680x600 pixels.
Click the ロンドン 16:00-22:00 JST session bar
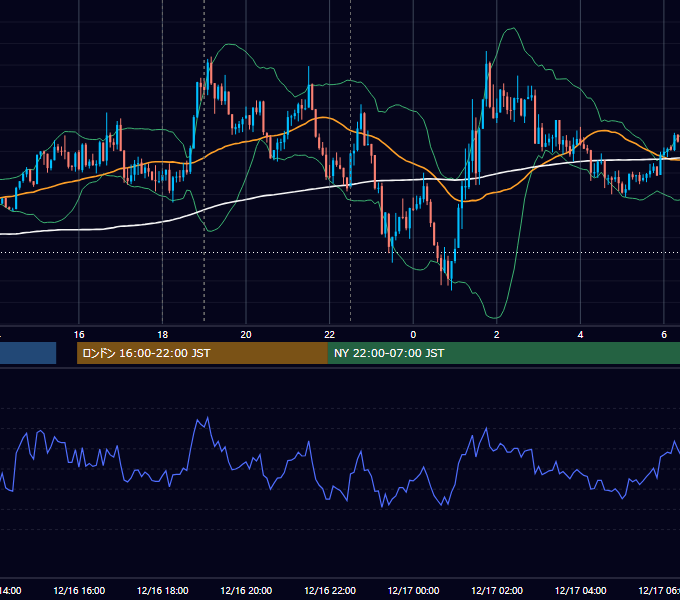(202, 353)
